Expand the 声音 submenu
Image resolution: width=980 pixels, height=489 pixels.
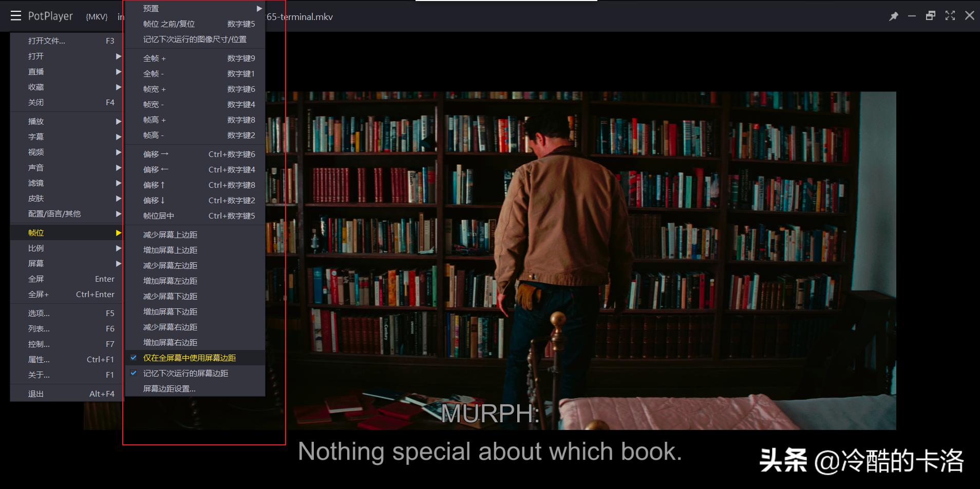66,167
